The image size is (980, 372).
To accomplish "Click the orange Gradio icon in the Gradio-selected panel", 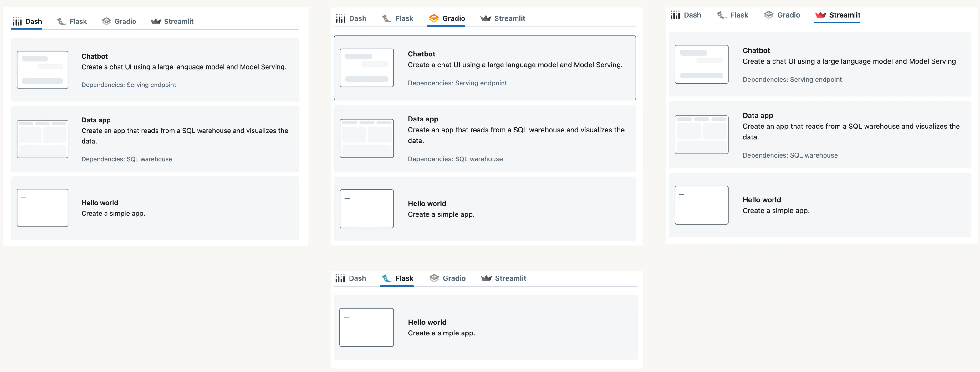I will (x=434, y=18).
